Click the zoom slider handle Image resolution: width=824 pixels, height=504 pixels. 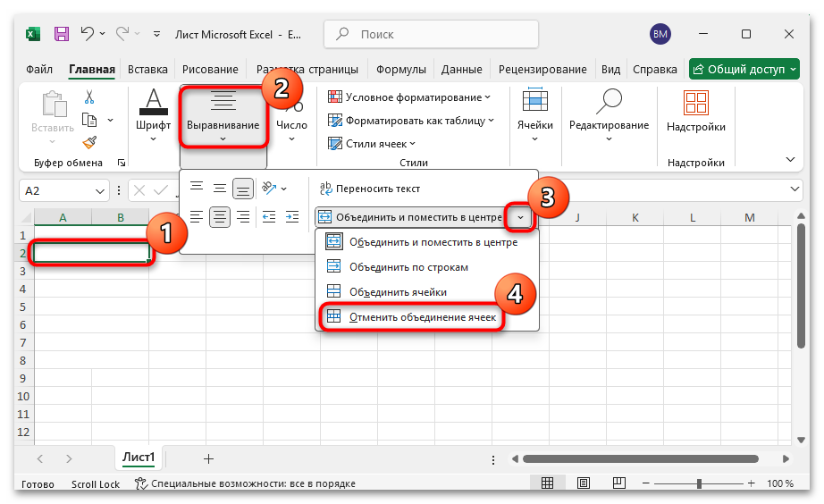[699, 483]
